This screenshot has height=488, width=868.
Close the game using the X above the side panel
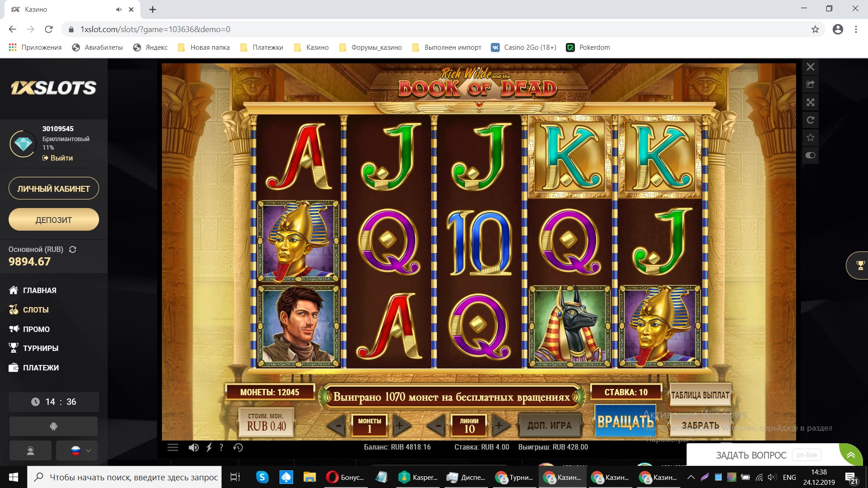click(810, 67)
